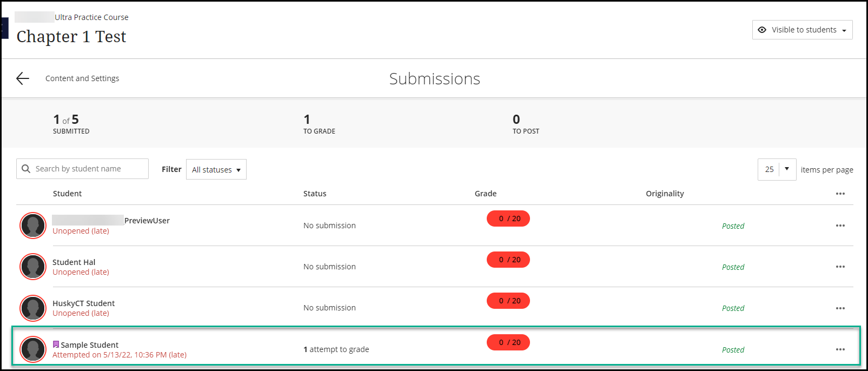868x371 pixels.
Task: Open Sample Student's attempt to grade
Action: (336, 349)
